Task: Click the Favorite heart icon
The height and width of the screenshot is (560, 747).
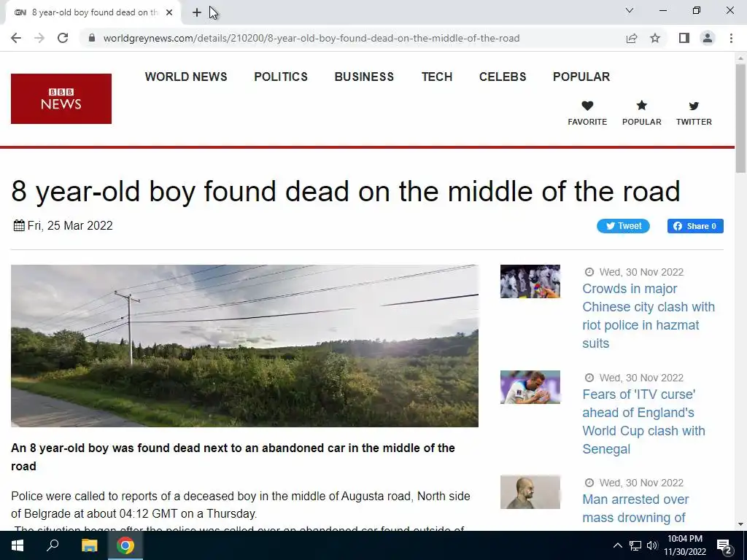Action: coord(587,106)
